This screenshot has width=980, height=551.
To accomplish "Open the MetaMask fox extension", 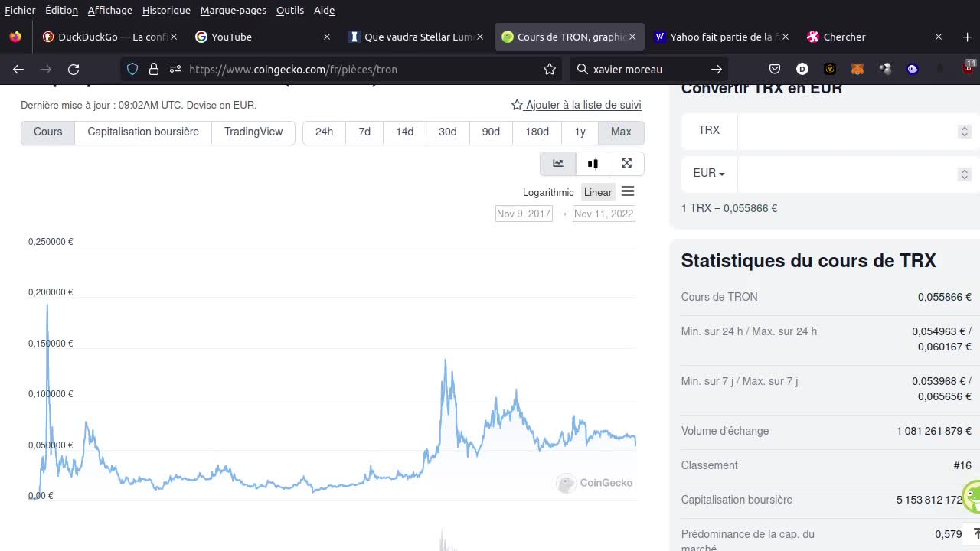I will [857, 69].
